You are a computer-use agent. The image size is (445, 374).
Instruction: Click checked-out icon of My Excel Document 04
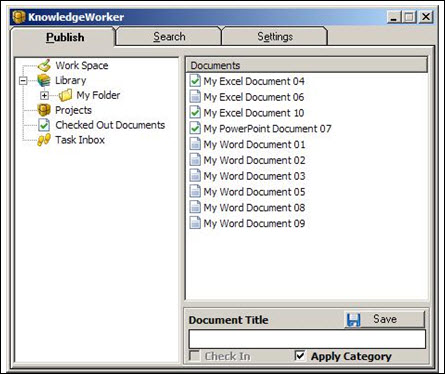tap(195, 81)
